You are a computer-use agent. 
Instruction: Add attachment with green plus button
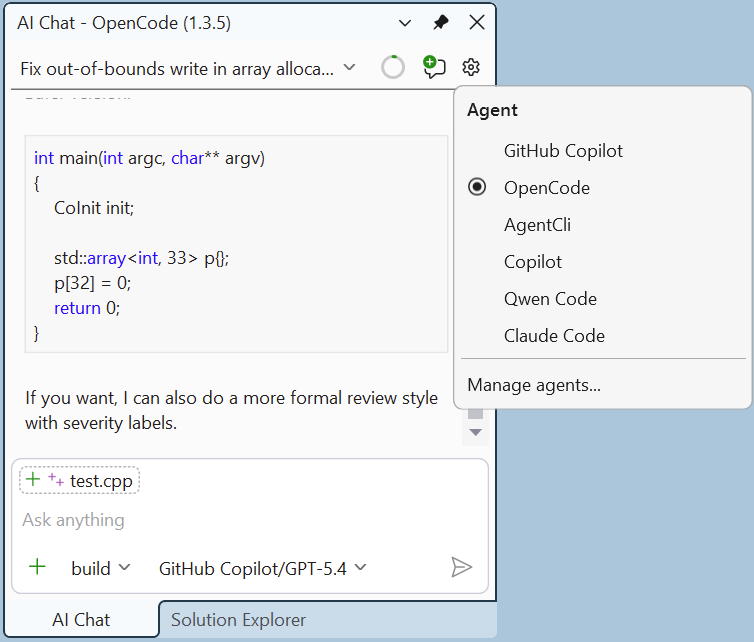coord(37,567)
